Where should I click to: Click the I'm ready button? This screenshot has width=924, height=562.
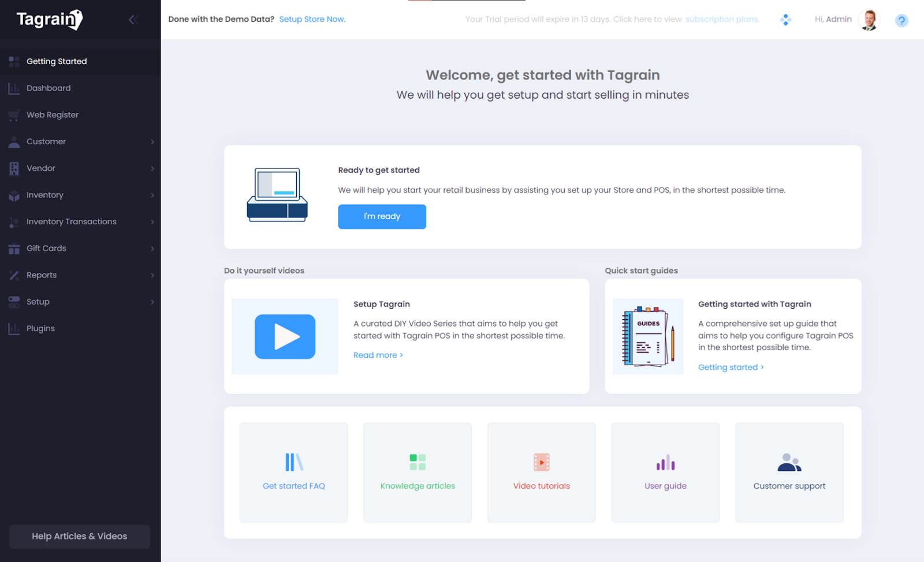pos(382,217)
